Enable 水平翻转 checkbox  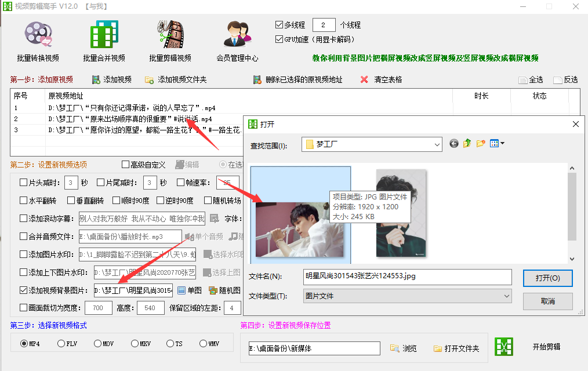(23, 201)
